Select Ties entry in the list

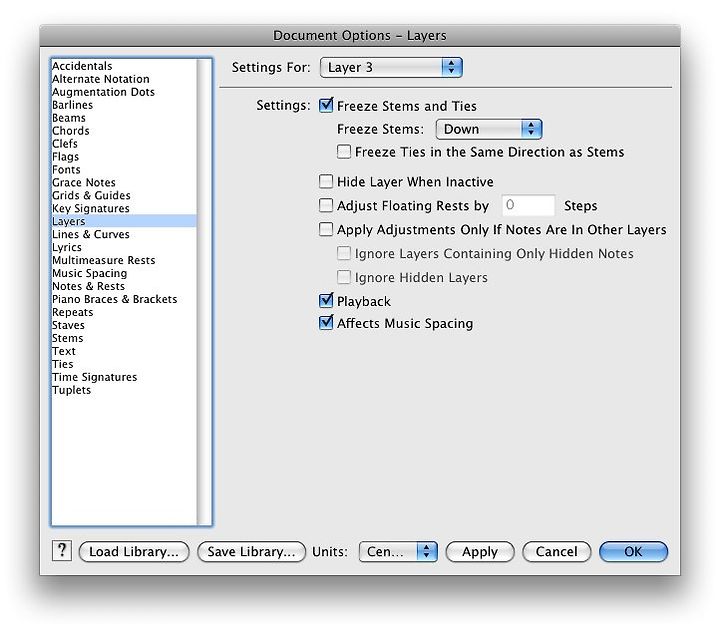pos(124,364)
